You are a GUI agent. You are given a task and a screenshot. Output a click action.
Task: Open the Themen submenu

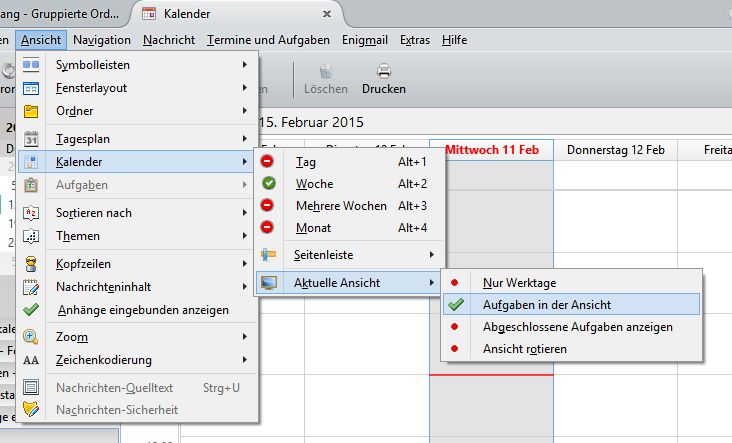tap(78, 236)
